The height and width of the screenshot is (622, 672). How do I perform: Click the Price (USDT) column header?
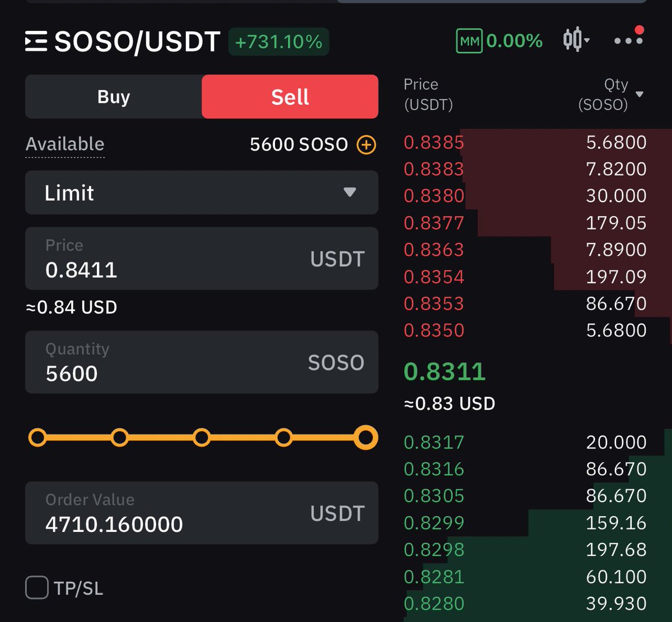click(428, 95)
